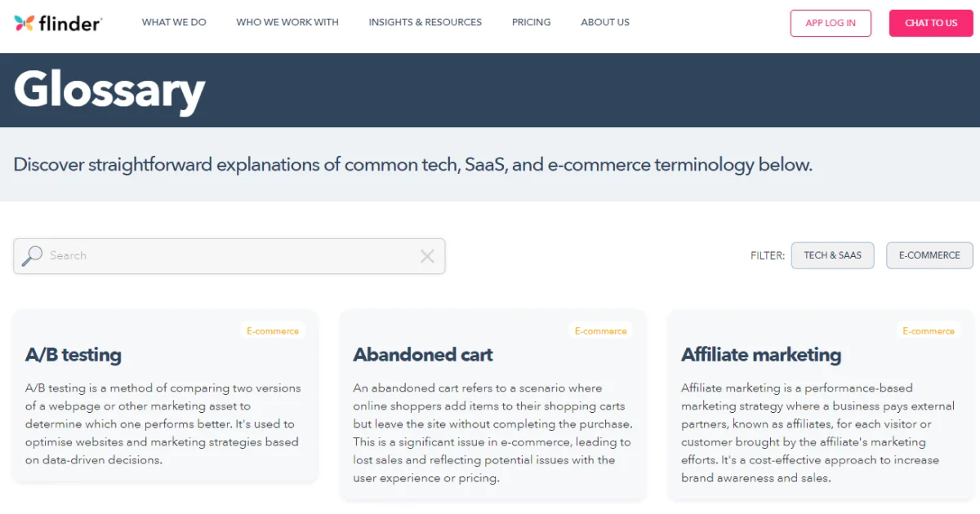Click E-commerce tag on Abandoned cart card
Viewport: 980px width, 514px height.
(601, 331)
